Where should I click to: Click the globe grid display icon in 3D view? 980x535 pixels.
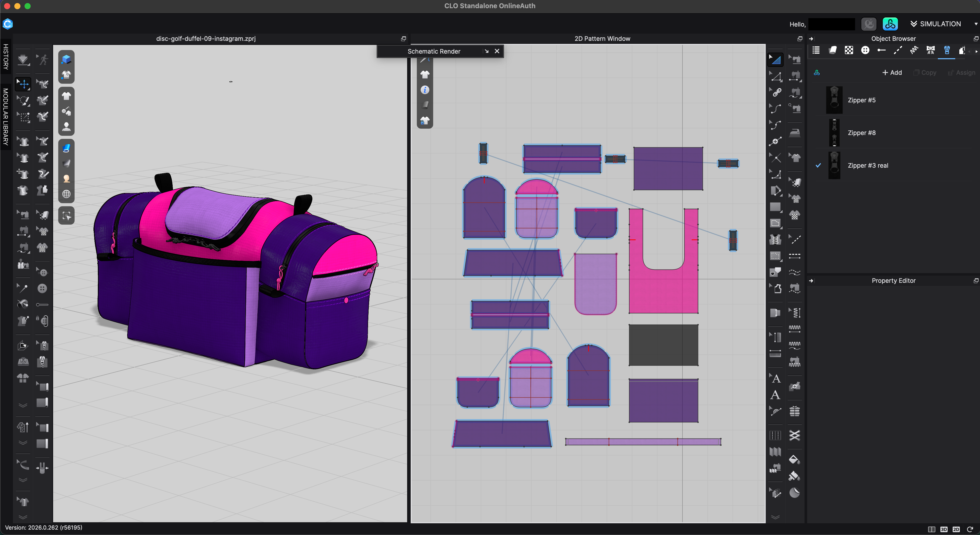pyautogui.click(x=66, y=194)
